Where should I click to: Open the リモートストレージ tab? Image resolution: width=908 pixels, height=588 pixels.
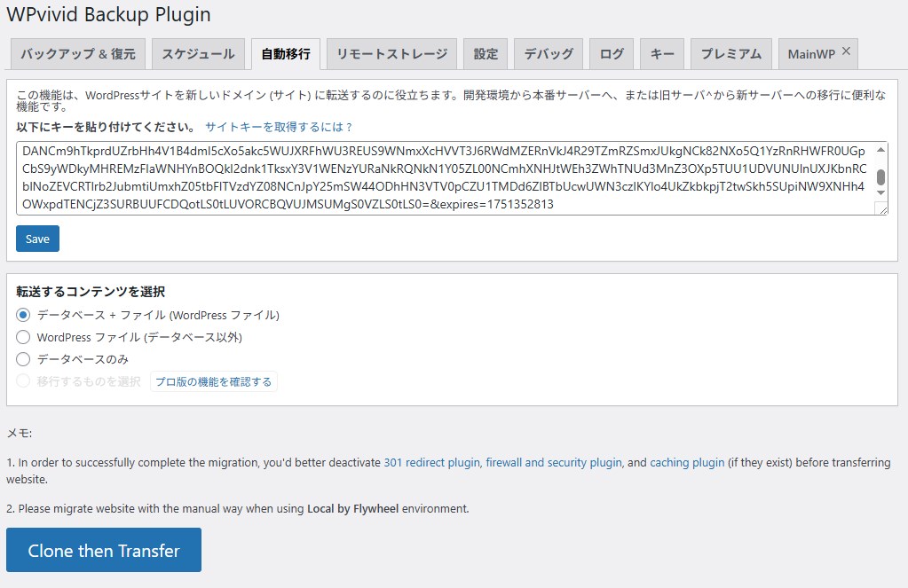pos(392,54)
